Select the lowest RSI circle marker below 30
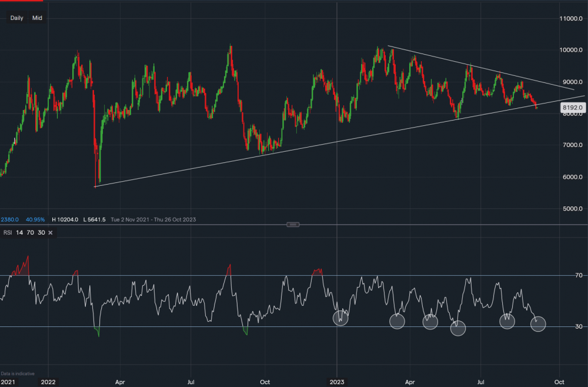The image size is (588, 387). tap(459, 328)
